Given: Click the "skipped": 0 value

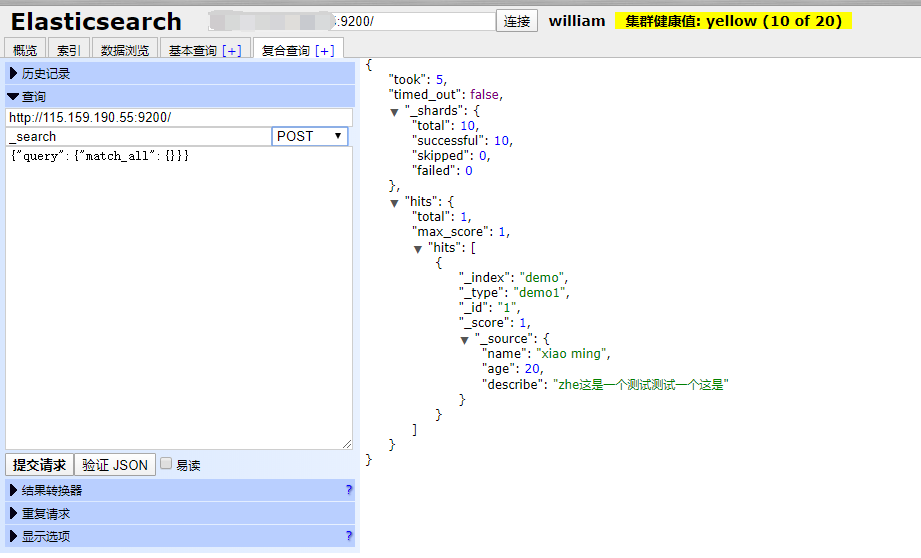Looking at the screenshot, I should (x=483, y=156).
